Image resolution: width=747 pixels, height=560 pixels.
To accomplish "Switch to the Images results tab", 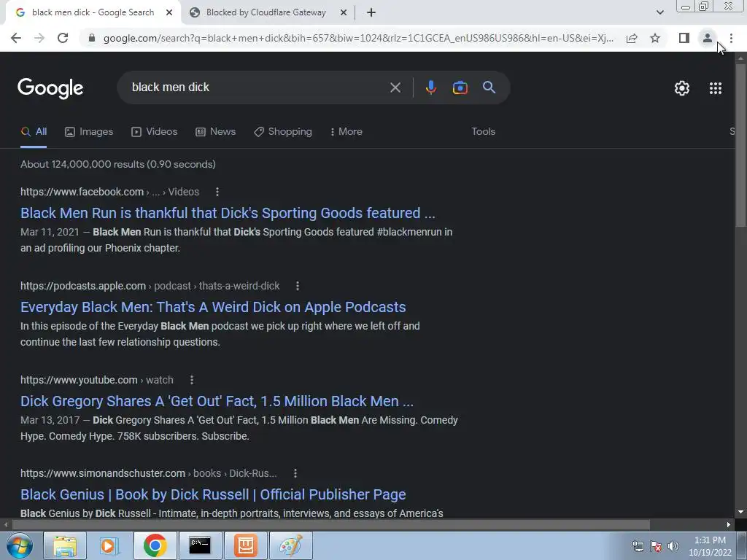I will (89, 132).
